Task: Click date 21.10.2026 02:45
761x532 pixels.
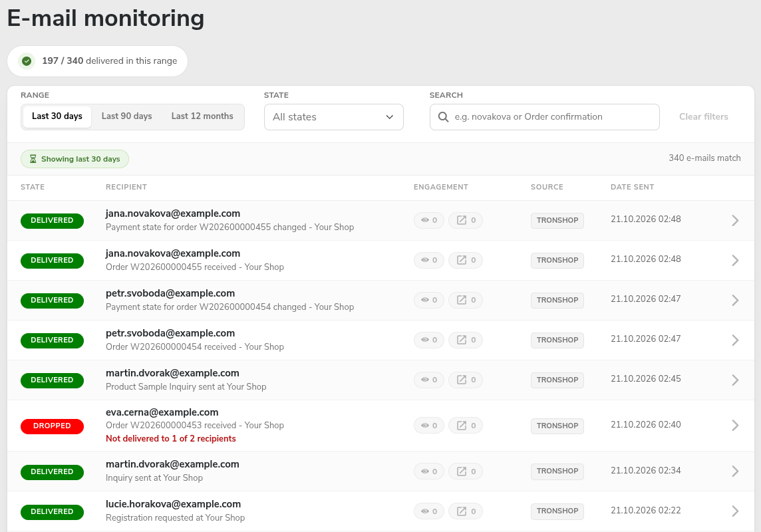Action: click(x=645, y=379)
